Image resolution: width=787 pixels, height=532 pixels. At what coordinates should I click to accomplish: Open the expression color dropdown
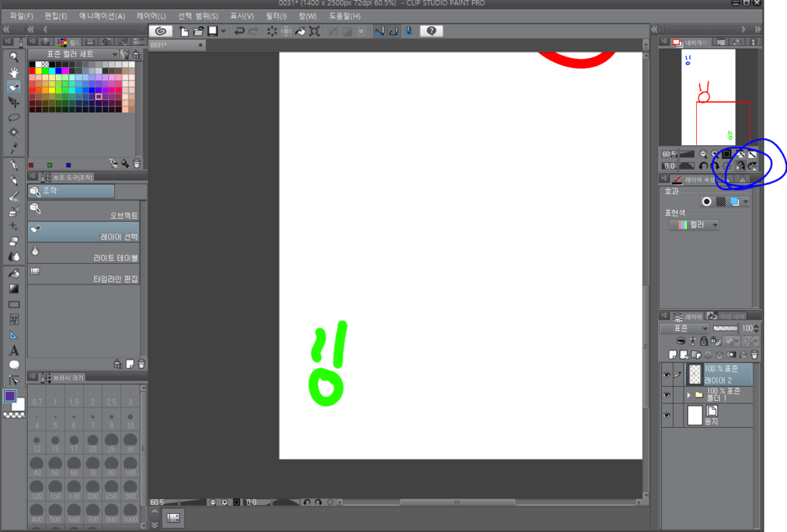pos(715,225)
